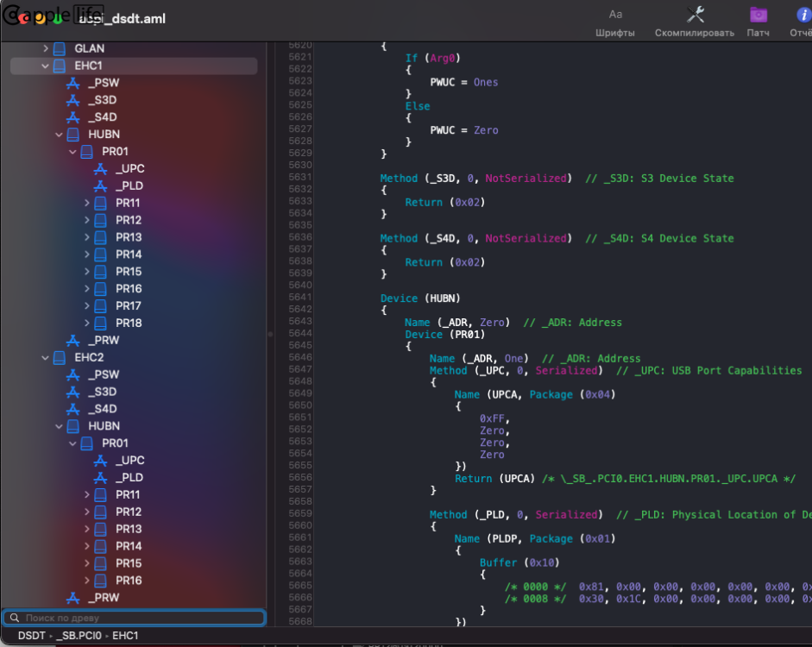Select PR13 row under EHC1

(134, 237)
